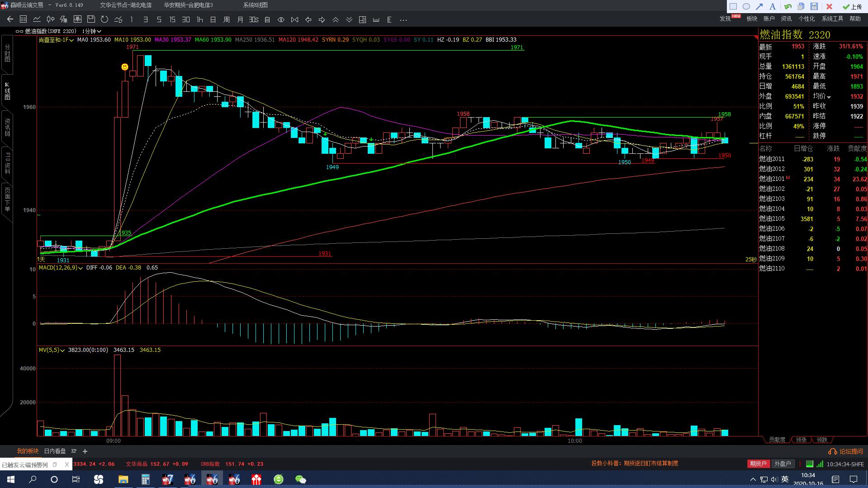Switch to the 日内看盘 tab

coord(55,451)
